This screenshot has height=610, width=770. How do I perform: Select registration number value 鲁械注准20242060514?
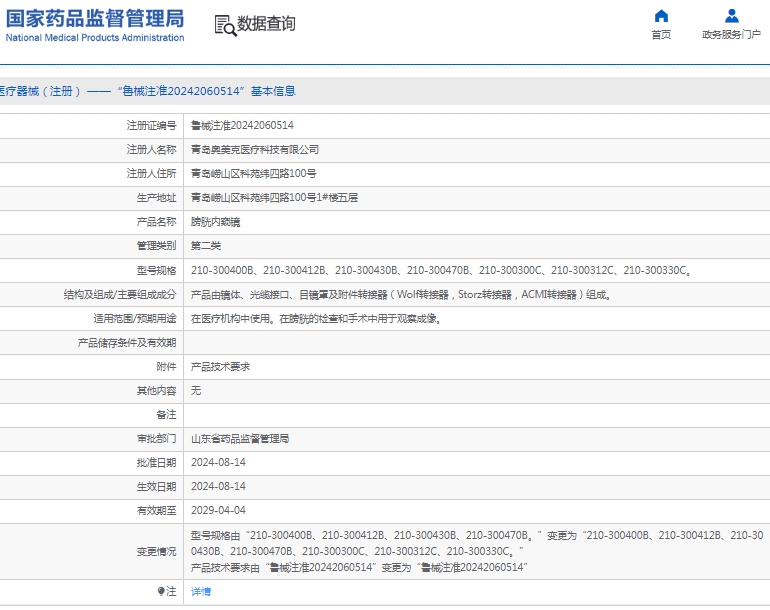(x=242, y=125)
